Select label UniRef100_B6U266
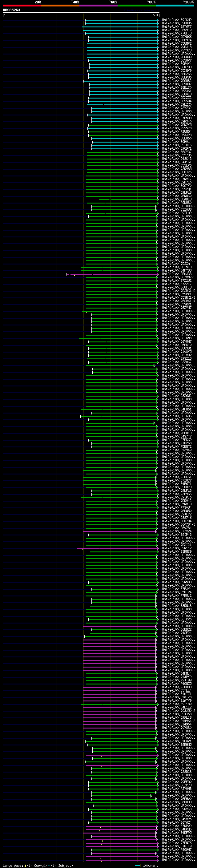Image resolution: width=197 pixels, height=868 pixels. click(176, 74)
